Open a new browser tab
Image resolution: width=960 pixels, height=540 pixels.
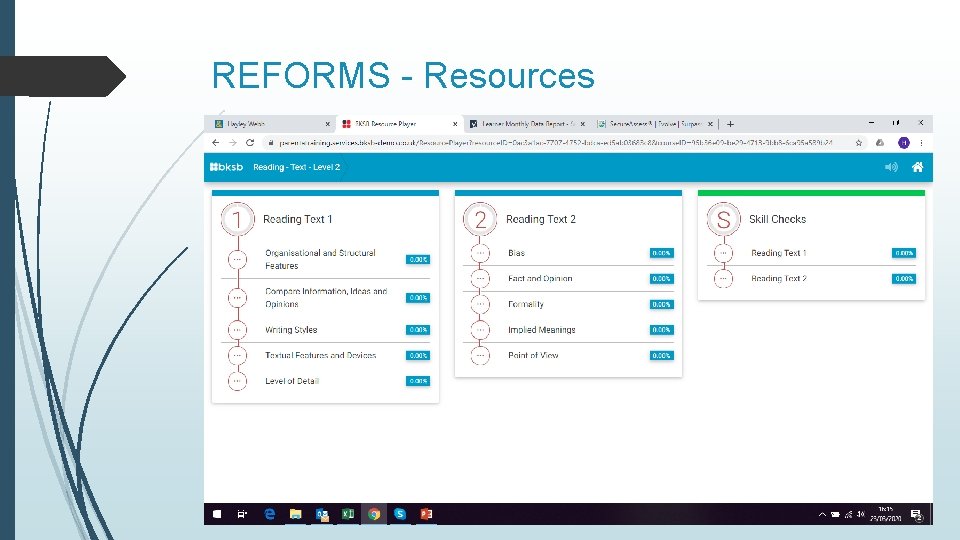(x=730, y=124)
